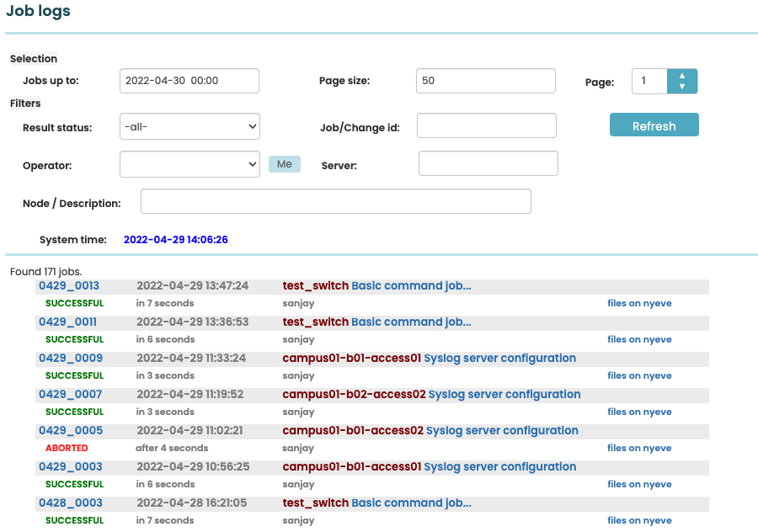Select the Server input field

coord(488,164)
